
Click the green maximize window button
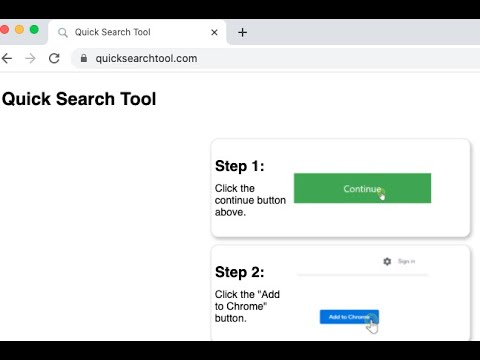[34, 30]
